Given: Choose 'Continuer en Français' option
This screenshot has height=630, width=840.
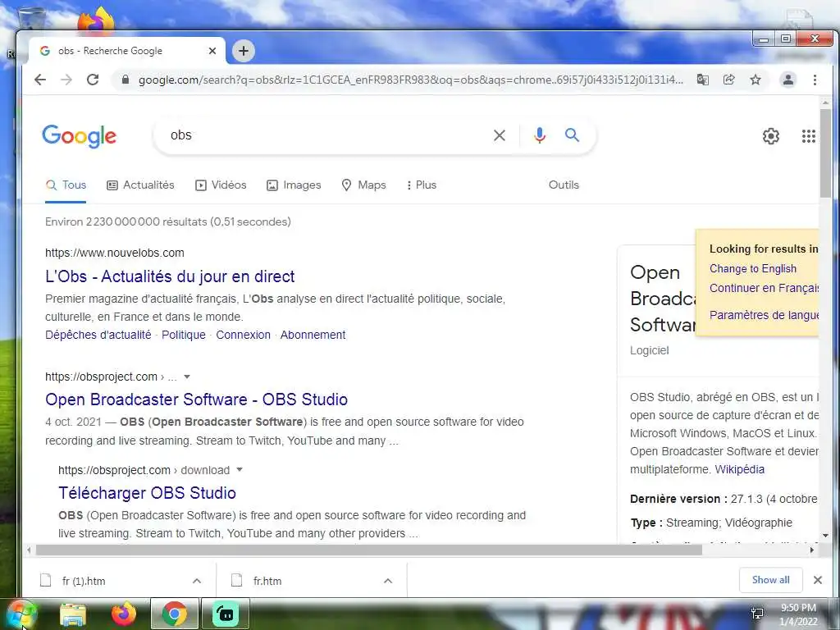Looking at the screenshot, I should 764,288.
